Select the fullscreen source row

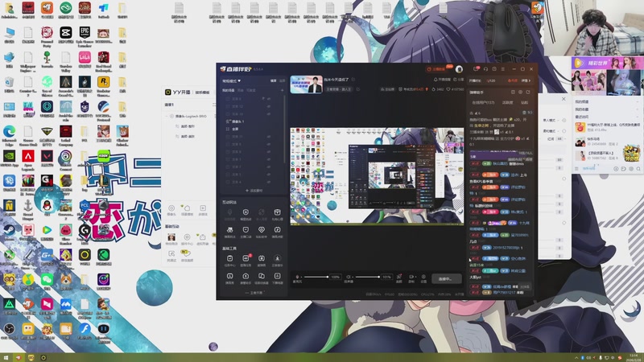pyautogui.click(x=253, y=129)
